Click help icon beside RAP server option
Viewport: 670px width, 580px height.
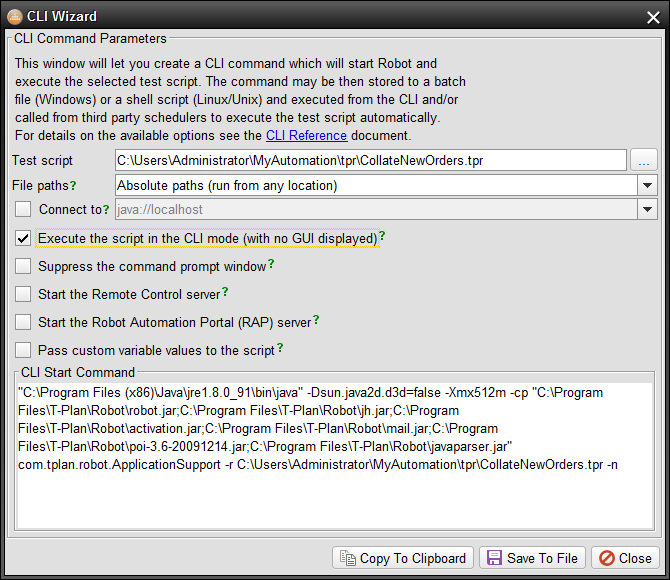(316, 321)
